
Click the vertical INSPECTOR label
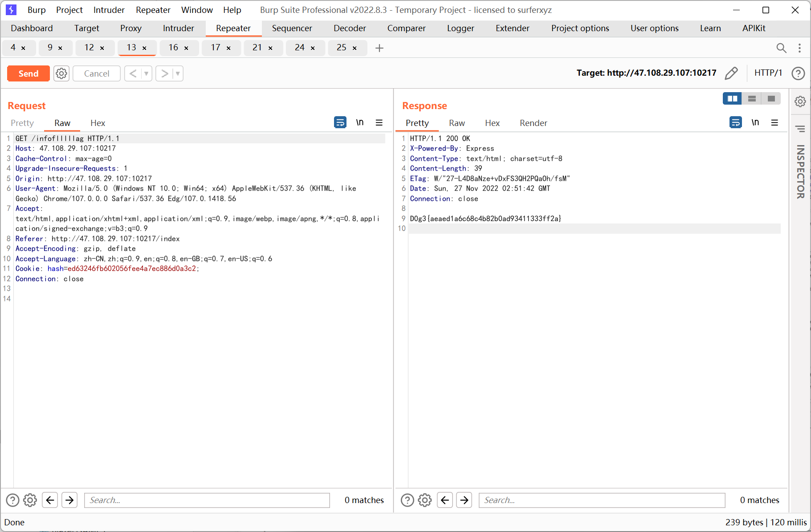coord(800,171)
